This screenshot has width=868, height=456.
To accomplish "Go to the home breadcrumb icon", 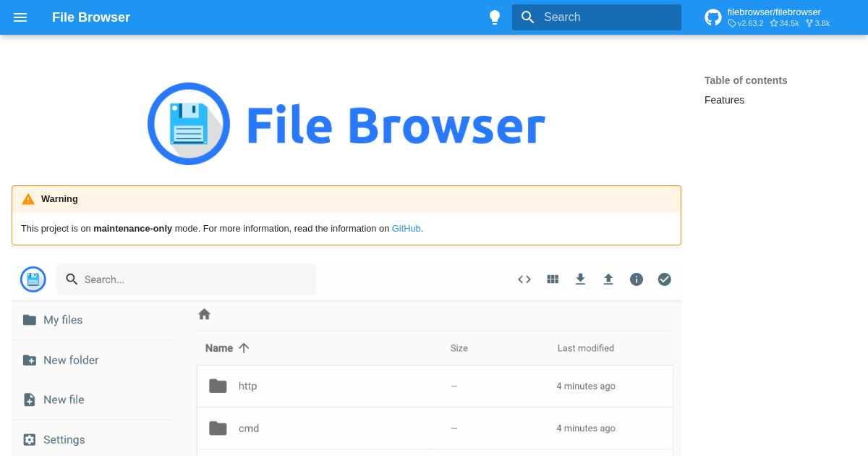I will pos(204,314).
